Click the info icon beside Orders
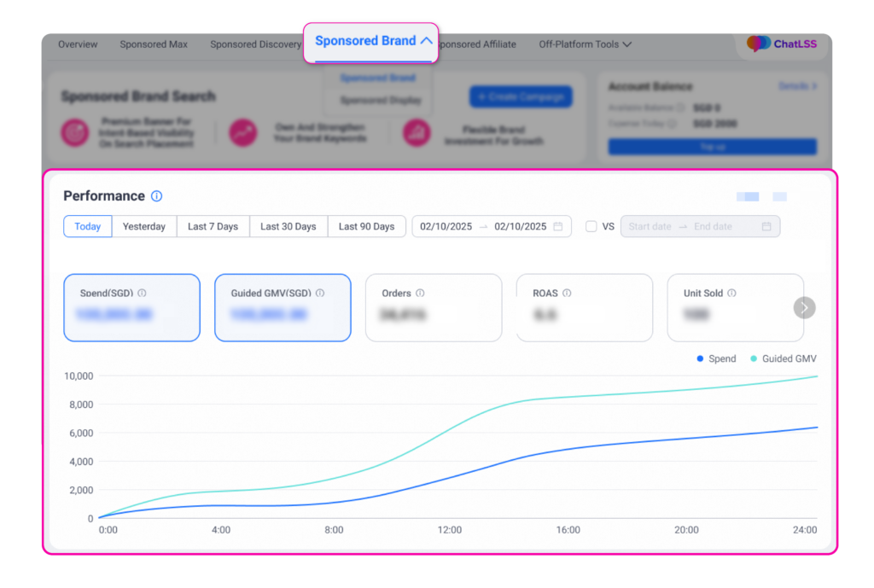Image resolution: width=874 pixels, height=588 pixels. pyautogui.click(x=420, y=293)
